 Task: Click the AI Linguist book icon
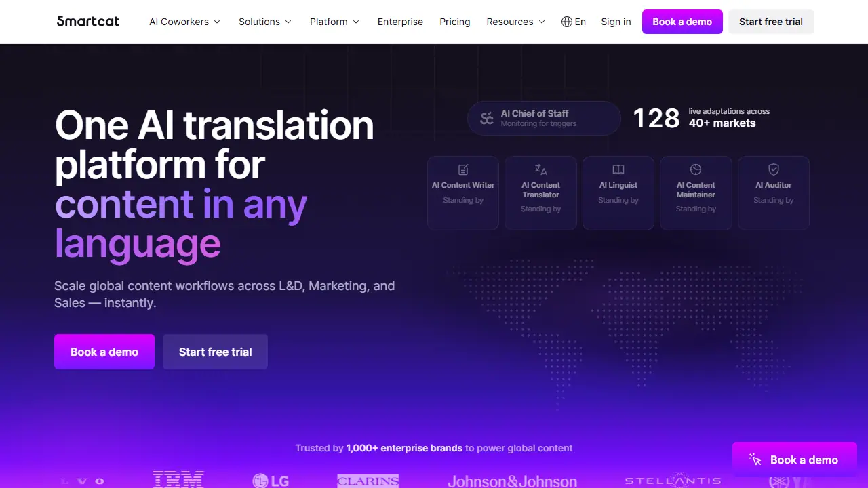click(x=618, y=169)
